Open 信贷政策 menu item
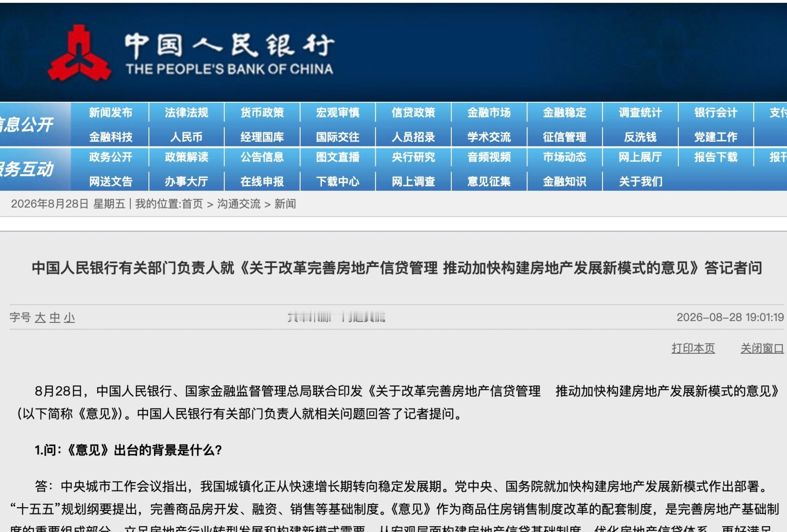The height and width of the screenshot is (532, 787). click(413, 112)
